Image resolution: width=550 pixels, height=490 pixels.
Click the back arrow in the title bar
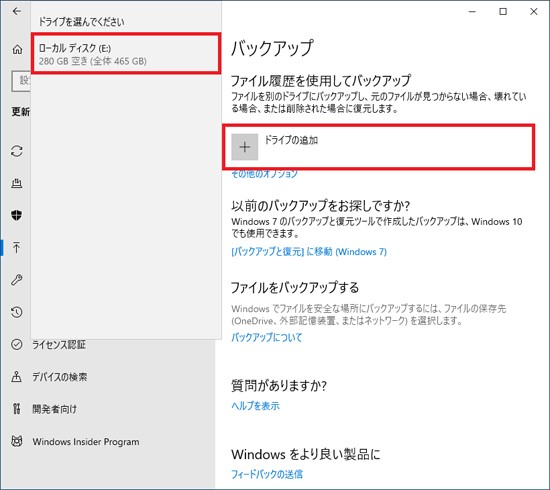click(x=16, y=11)
